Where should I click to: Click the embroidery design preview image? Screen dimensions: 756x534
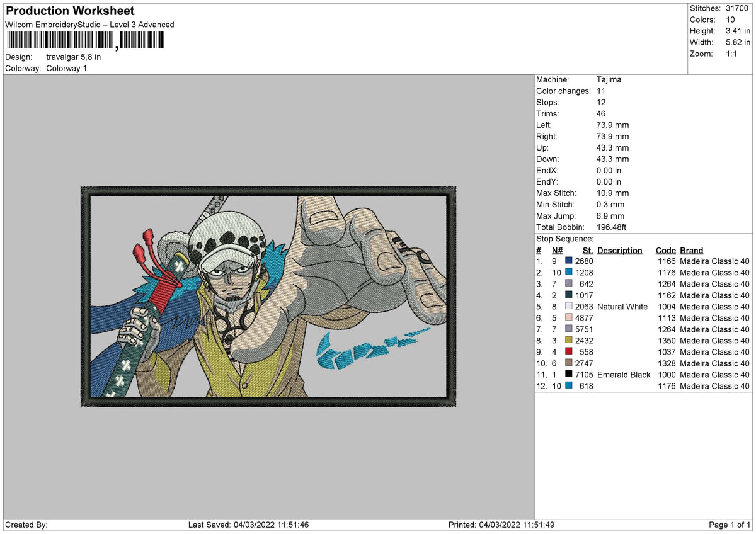click(268, 296)
